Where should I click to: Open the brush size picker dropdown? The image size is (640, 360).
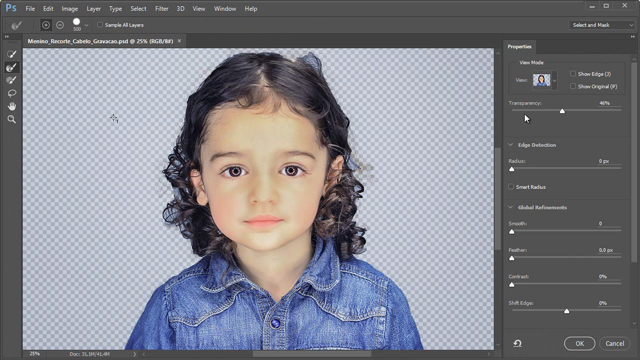pyautogui.click(x=86, y=25)
